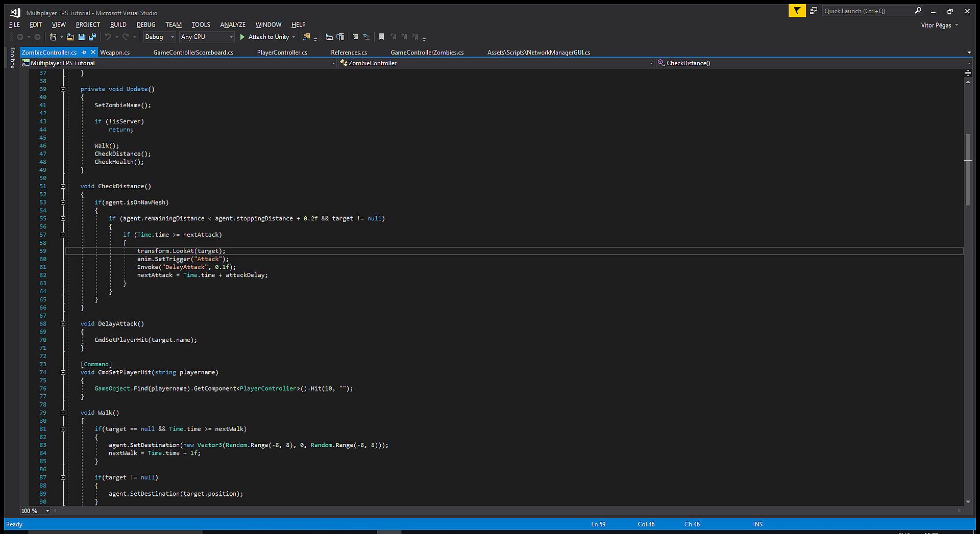Click inside the Quick Launch search box
The height and width of the screenshot is (534, 980).
click(x=868, y=11)
